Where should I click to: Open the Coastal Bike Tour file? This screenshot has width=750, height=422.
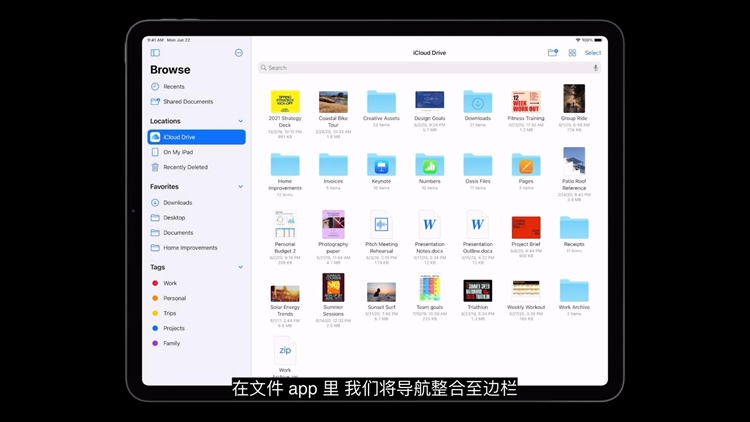click(x=333, y=102)
